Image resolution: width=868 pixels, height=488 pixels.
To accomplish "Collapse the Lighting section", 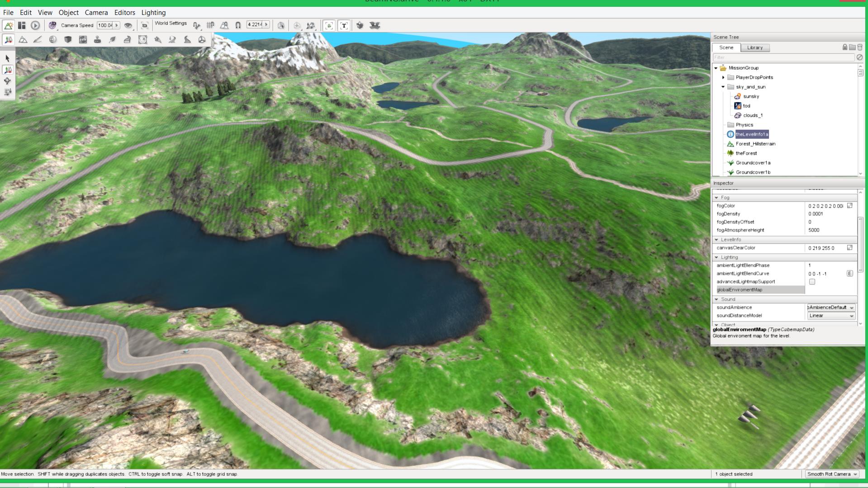I will [x=716, y=257].
